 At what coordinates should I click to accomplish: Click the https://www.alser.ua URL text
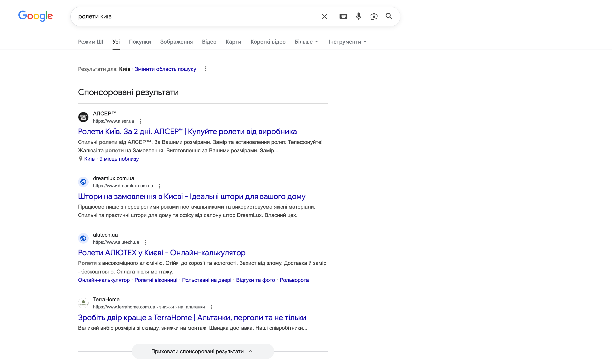[113, 121]
